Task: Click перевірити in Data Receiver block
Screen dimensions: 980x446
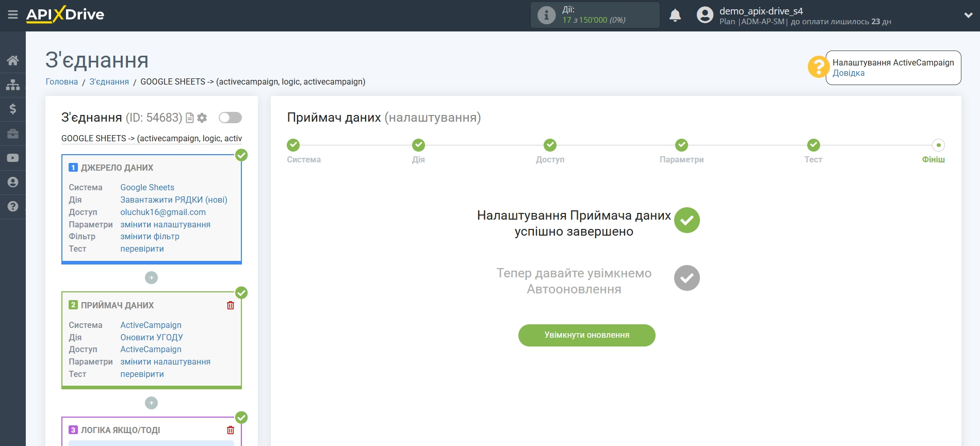Action: [x=142, y=374]
